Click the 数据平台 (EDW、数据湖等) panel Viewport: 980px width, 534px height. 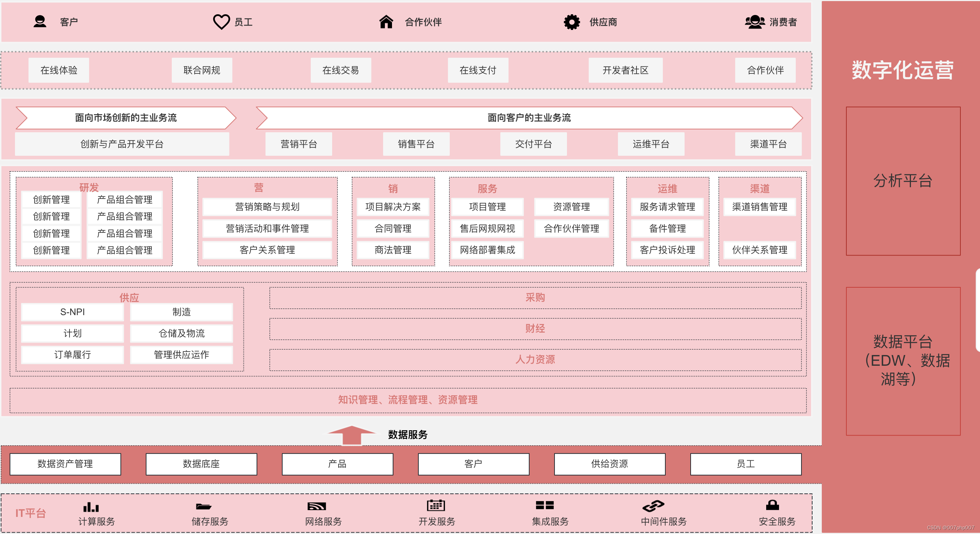(903, 361)
